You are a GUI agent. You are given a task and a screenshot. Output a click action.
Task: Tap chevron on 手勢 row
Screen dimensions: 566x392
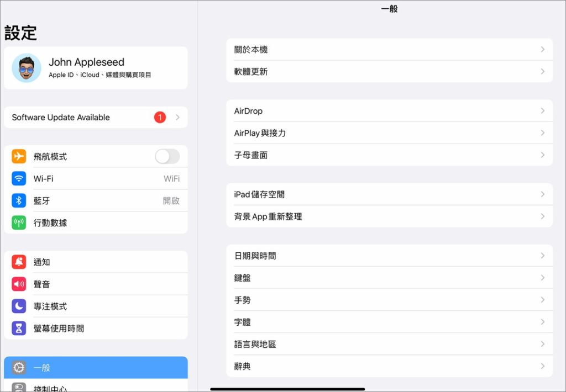[543, 300]
